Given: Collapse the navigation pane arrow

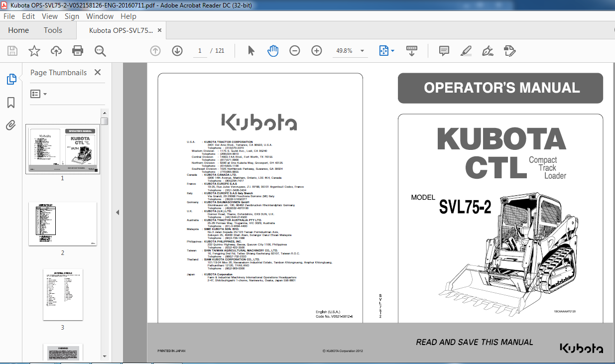Looking at the screenshot, I should (x=118, y=212).
